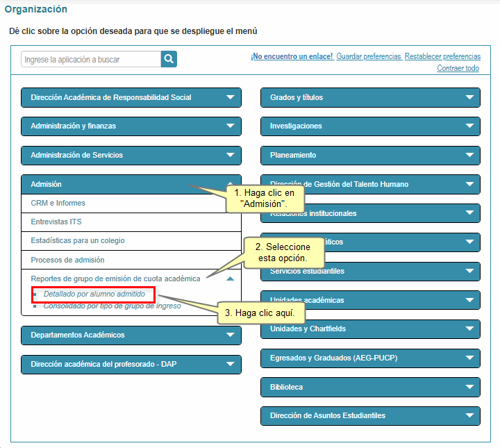
Task: Click the magnifying glass search icon
Action: click(x=169, y=59)
